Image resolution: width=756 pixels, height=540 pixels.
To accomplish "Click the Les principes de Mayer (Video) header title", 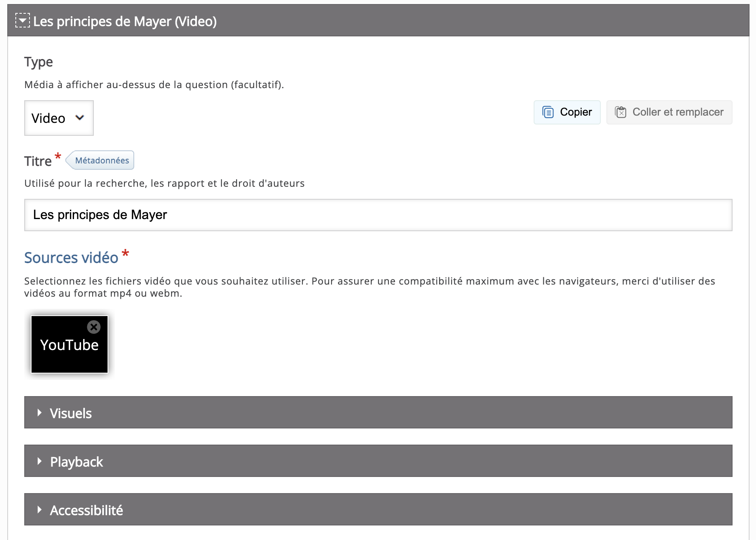I will tap(125, 21).
